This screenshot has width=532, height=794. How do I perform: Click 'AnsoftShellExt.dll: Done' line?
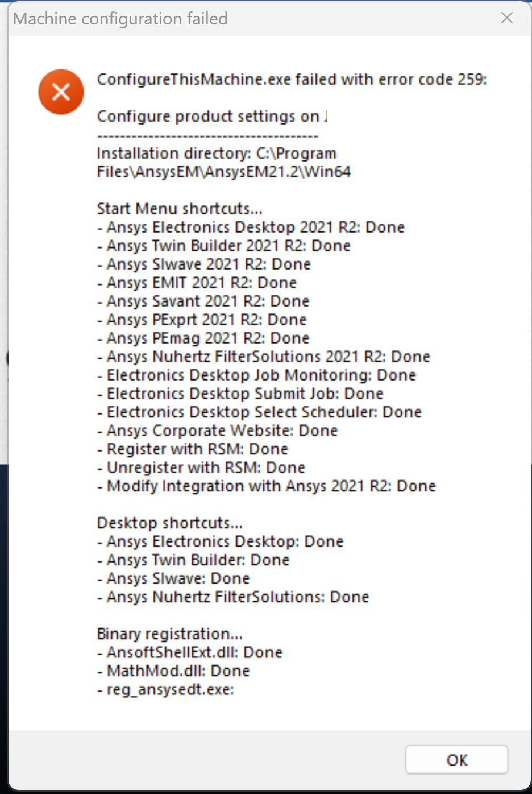[190, 652]
